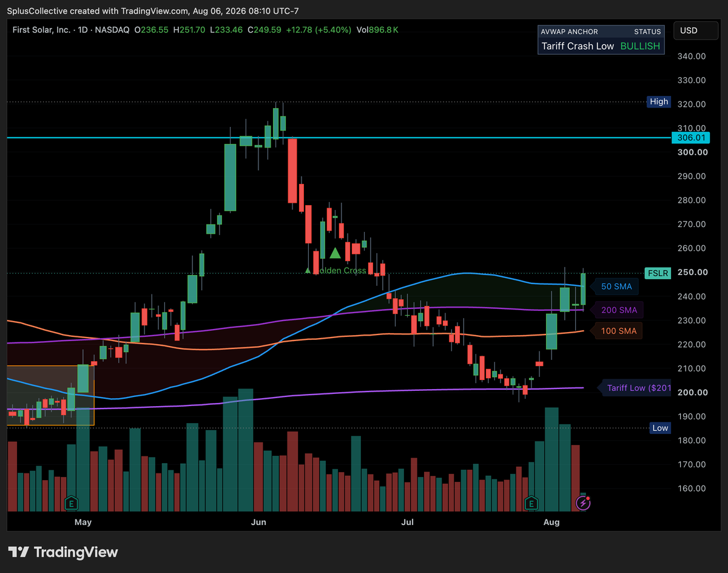Click the large green Golden Cross triangle
Screen dimensions: 728x573
(334, 253)
